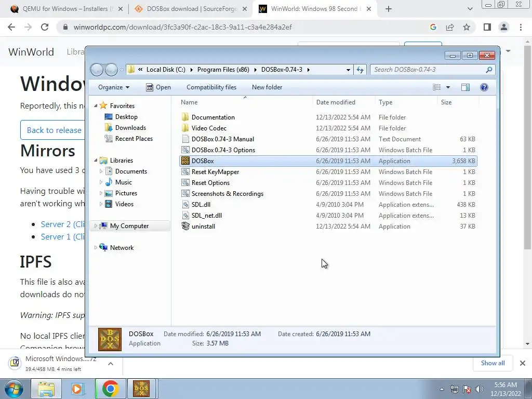Open a new Chrome tab
The height and width of the screenshot is (399, 532).
coord(389,9)
